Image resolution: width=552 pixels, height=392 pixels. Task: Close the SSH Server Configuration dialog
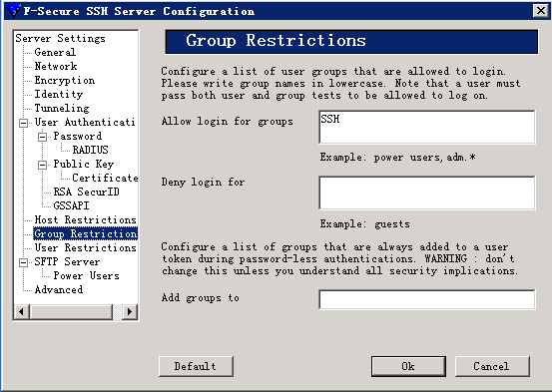[540, 11]
